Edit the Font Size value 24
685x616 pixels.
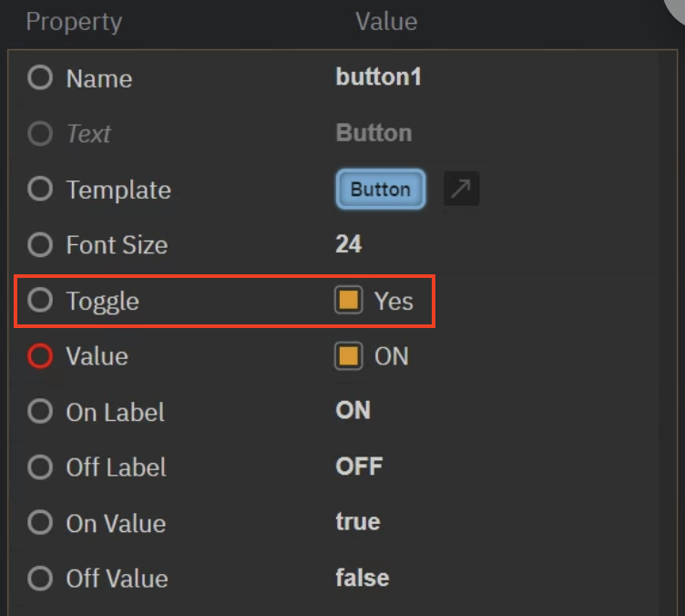point(349,244)
